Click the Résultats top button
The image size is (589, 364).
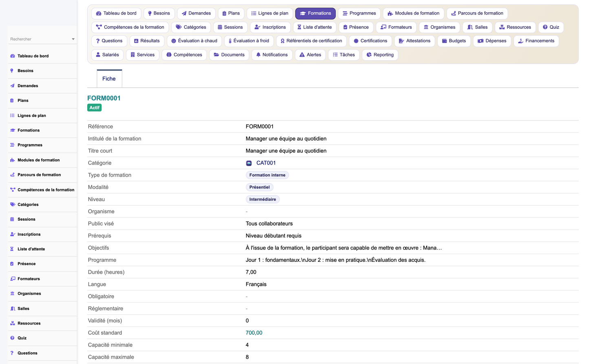(147, 41)
